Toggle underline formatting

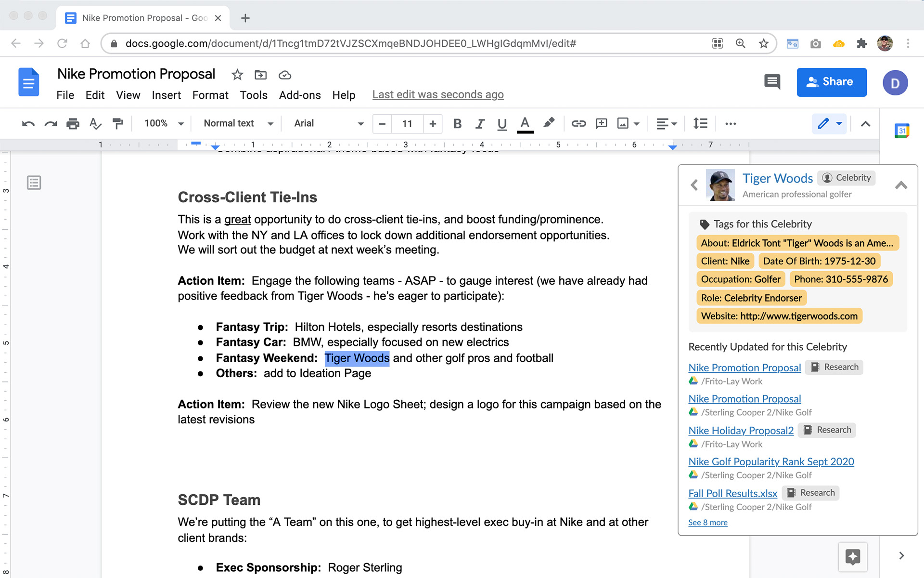click(502, 124)
